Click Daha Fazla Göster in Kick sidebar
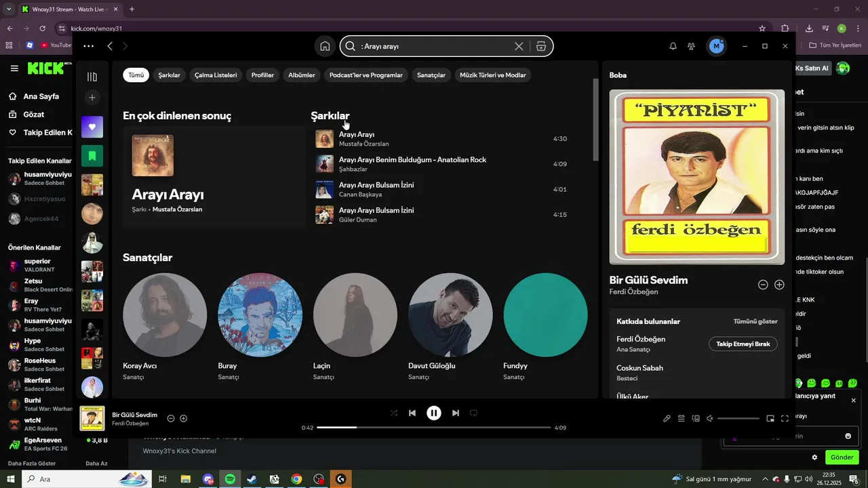The image size is (868, 488). [x=32, y=464]
